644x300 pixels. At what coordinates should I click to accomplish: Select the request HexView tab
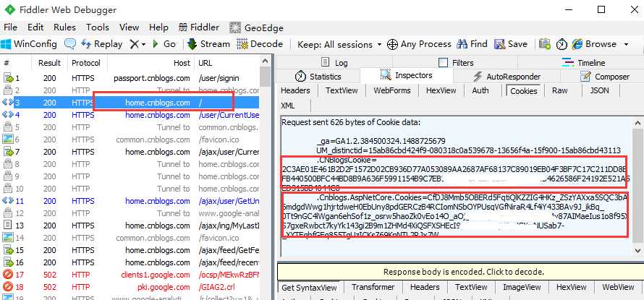pyautogui.click(x=441, y=90)
